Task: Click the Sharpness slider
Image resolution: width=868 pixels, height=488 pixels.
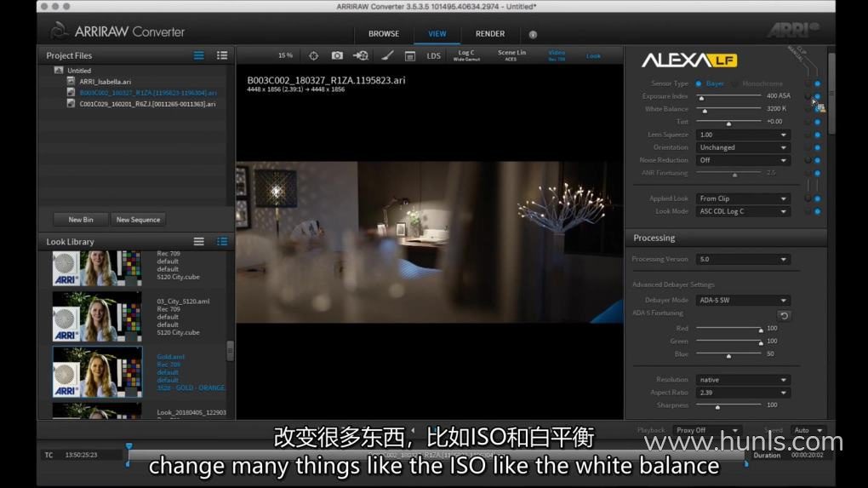Action: tap(728, 405)
